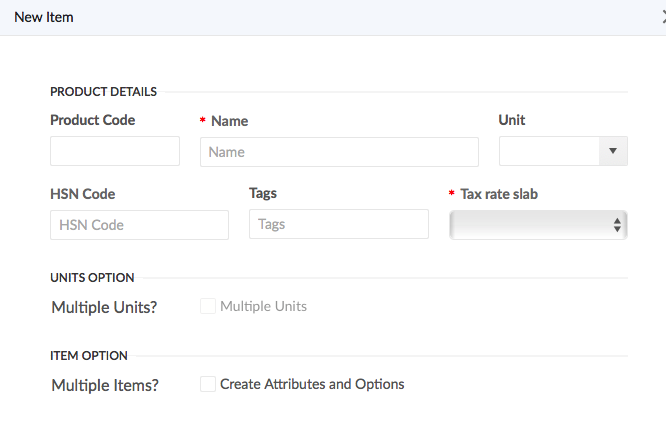Click into the HSN Code input
The image size is (666, 425).
tap(139, 225)
